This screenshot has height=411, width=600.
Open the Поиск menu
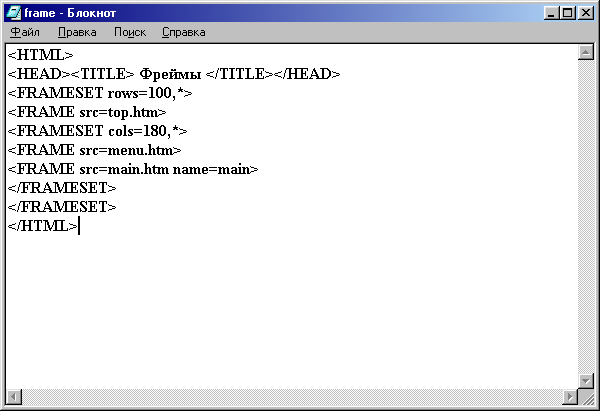130,32
